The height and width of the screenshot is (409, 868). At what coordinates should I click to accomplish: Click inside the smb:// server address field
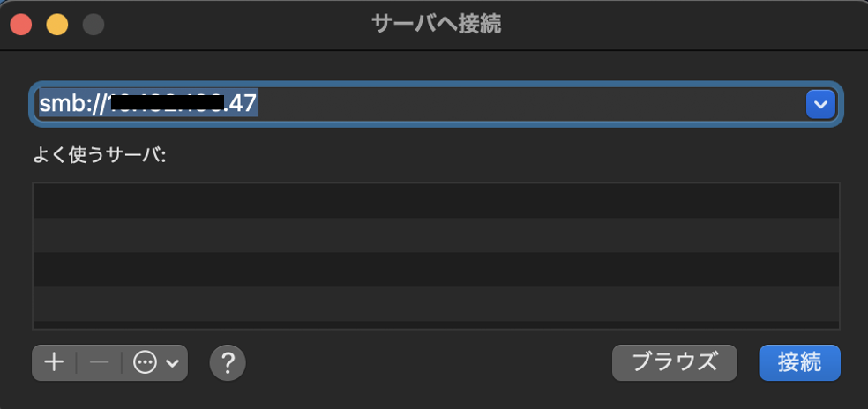coord(529,104)
